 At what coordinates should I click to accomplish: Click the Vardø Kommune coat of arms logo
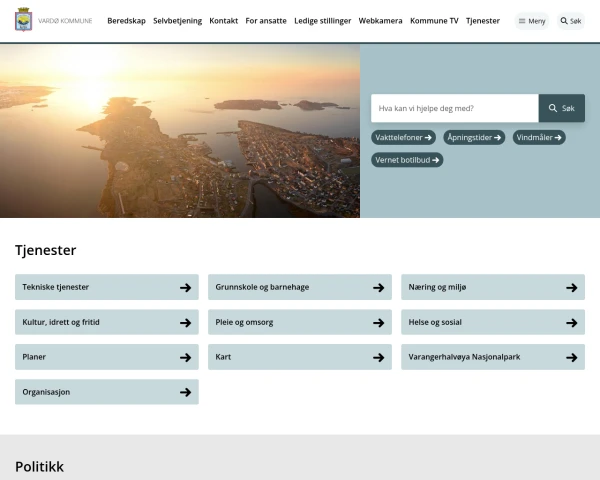[x=23, y=20]
